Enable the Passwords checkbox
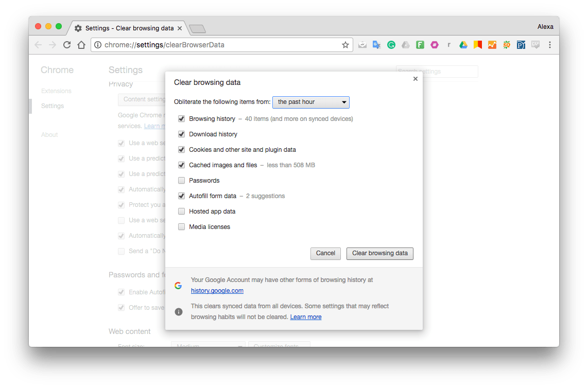 [x=182, y=181]
